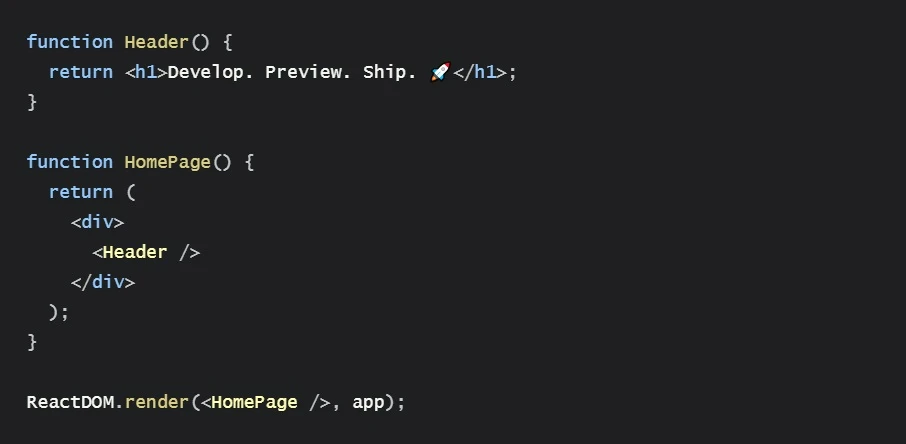This screenshot has width=906, height=444.
Task: Click the app argument in render call
Action: [x=368, y=404]
